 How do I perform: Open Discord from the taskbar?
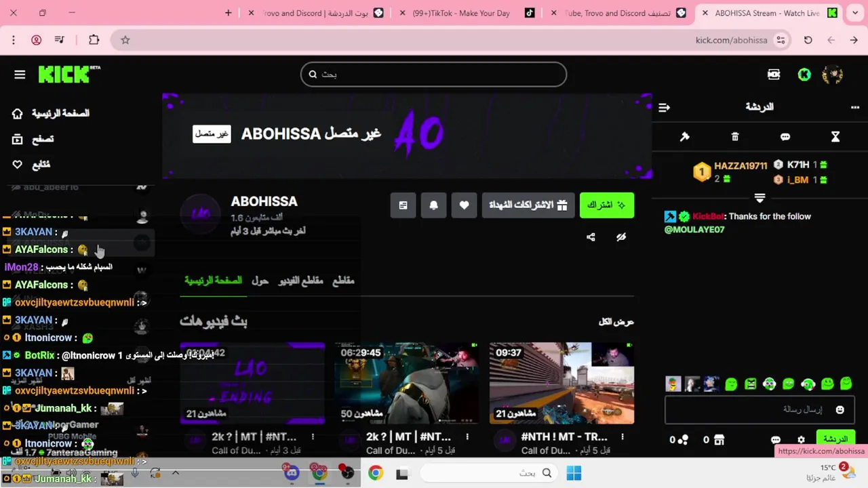[292, 473]
